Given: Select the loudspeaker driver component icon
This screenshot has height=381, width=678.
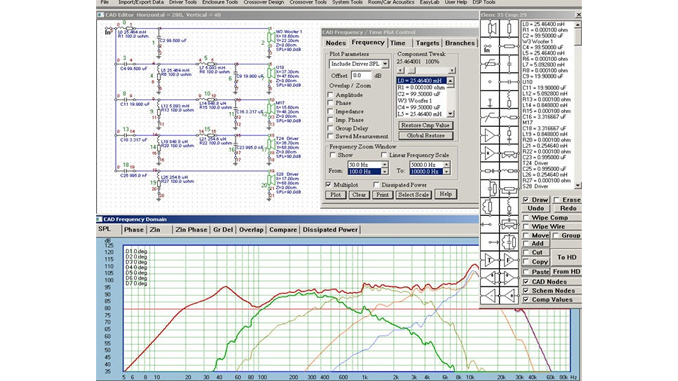Looking at the screenshot, I should pos(490,29).
